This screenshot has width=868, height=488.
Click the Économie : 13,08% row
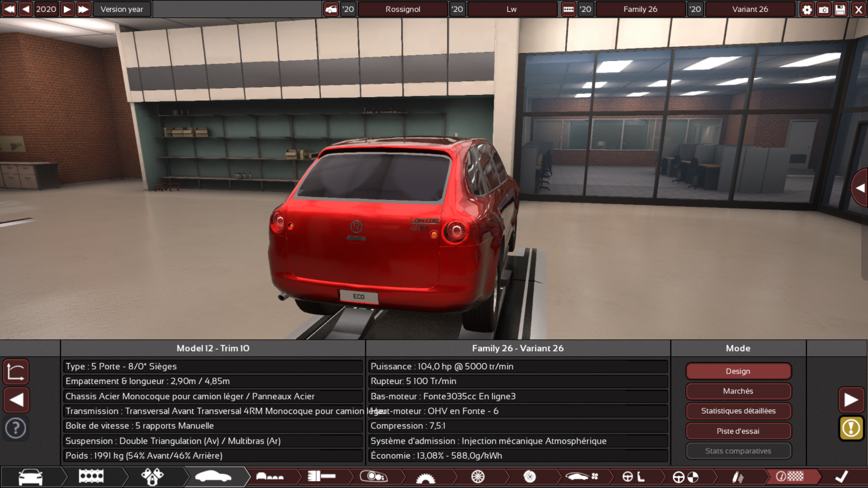(x=518, y=456)
